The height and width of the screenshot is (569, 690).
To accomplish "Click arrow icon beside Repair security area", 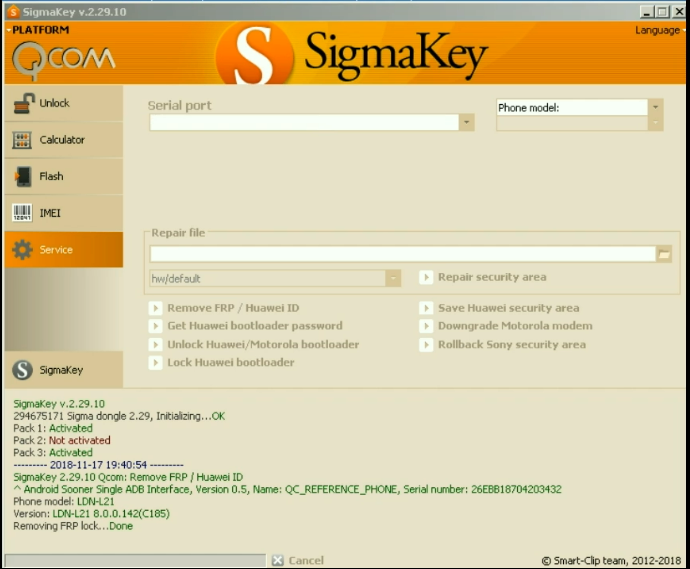I will coord(426,277).
